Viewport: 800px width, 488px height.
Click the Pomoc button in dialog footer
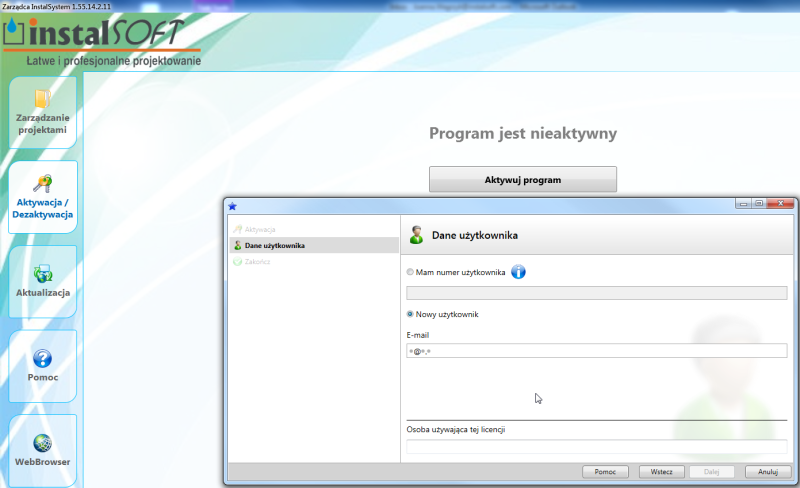pos(605,472)
